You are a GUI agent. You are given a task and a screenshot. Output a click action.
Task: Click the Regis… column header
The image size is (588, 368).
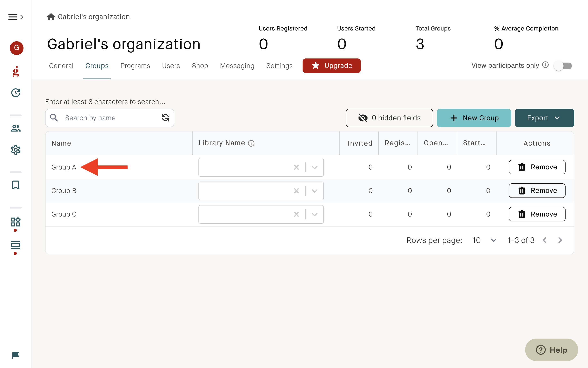pos(398,143)
